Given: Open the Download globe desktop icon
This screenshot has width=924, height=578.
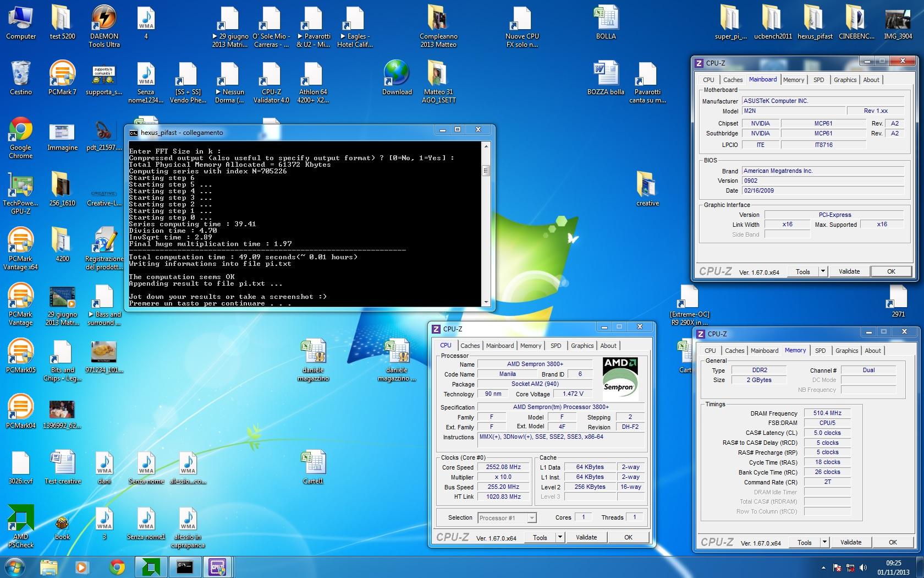Looking at the screenshot, I should pos(397,78).
